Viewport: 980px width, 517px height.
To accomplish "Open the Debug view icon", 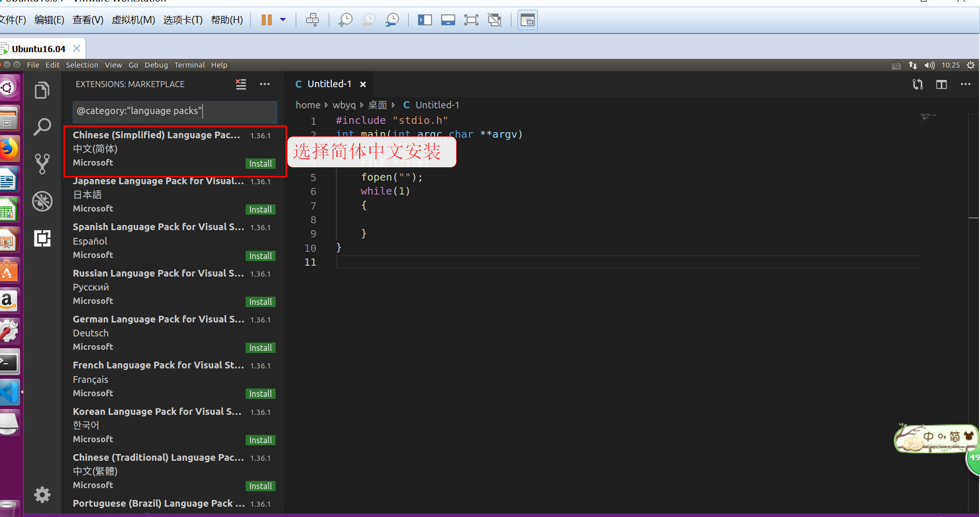I will point(42,201).
